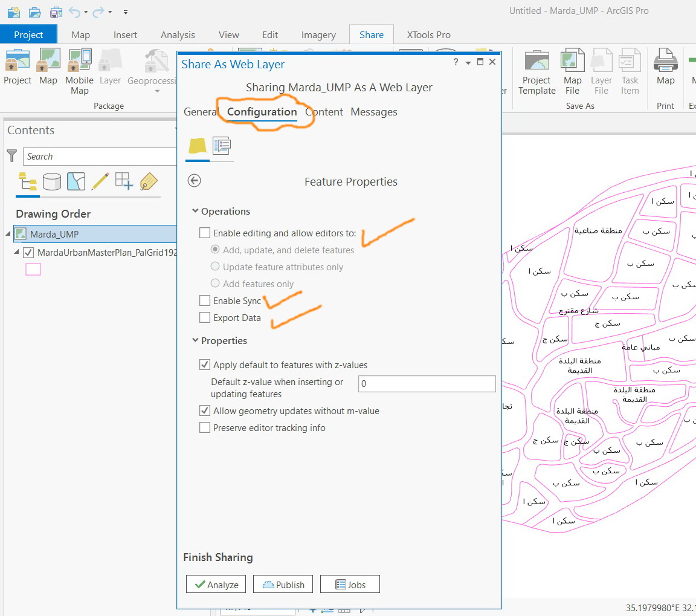Uncheck Apply default to features with z-values
Image resolution: width=696 pixels, height=616 pixels.
click(x=205, y=365)
